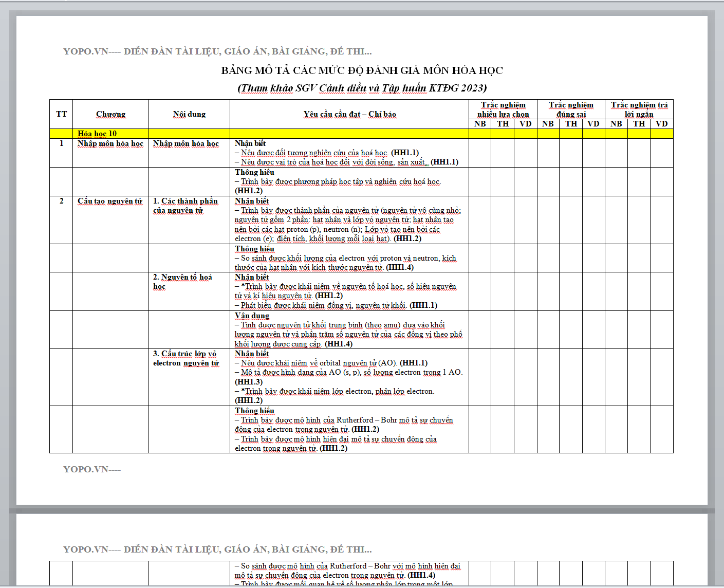
Task: Click the Trắc nghiệm nhiều lựa chọn header
Action: click(x=503, y=109)
